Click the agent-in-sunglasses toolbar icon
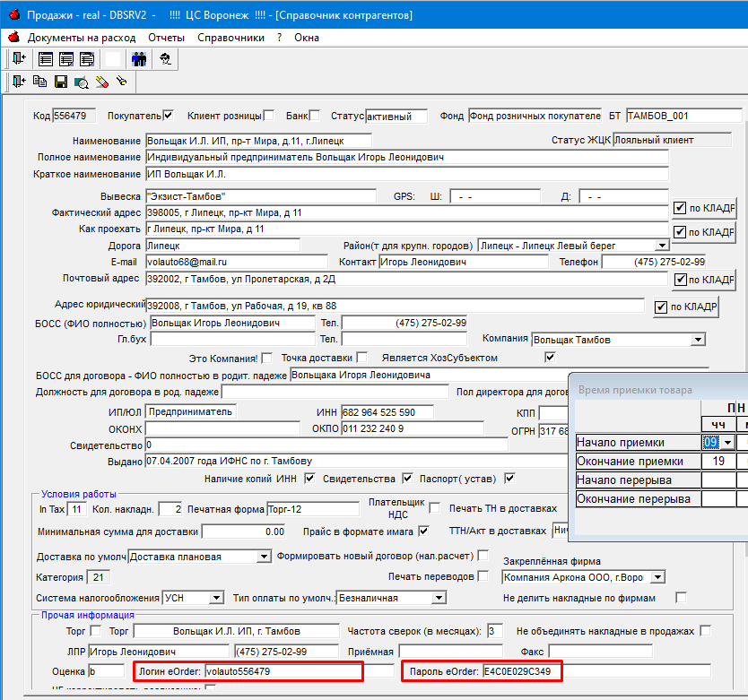The width and height of the screenshot is (748, 700). pos(165,59)
